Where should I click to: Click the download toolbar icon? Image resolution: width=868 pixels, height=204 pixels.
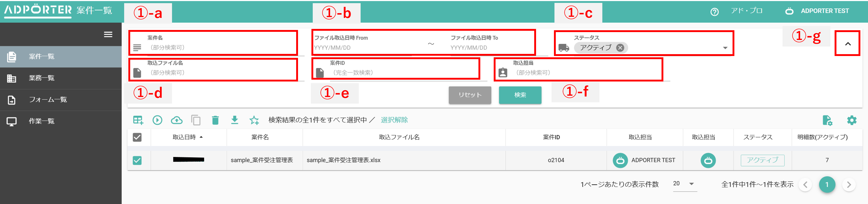(235, 120)
